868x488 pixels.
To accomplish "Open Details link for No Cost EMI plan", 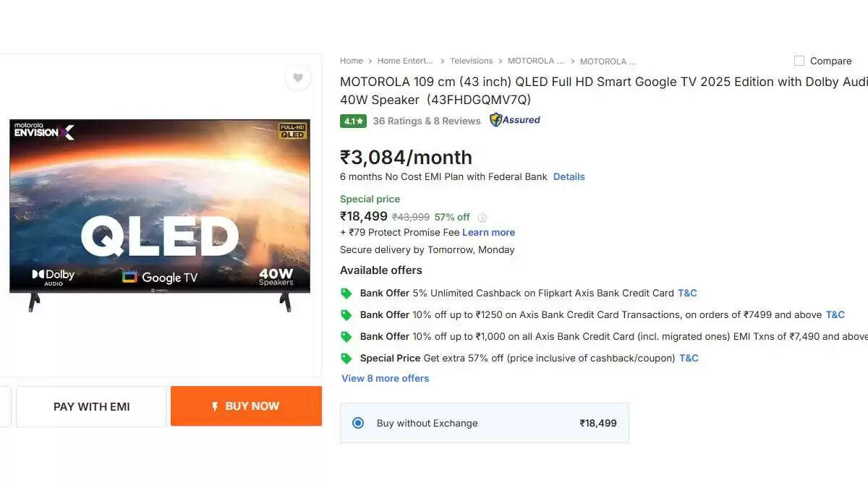I will pos(569,176).
